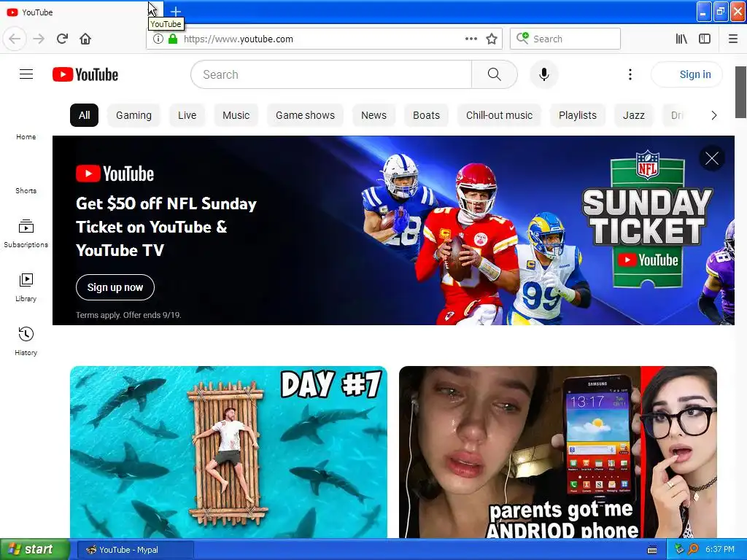Image resolution: width=747 pixels, height=560 pixels.
Task: Select the Music filter chip
Action: [x=236, y=115]
